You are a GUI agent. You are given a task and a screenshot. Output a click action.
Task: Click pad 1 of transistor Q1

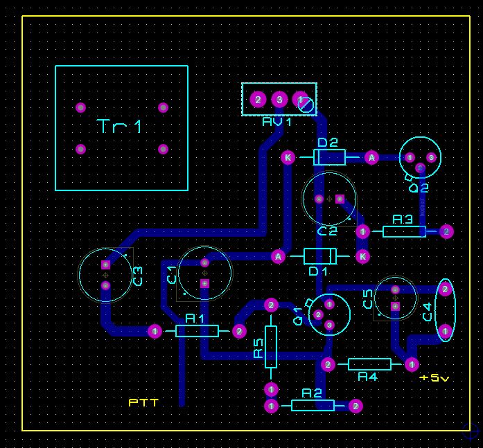tap(329, 304)
